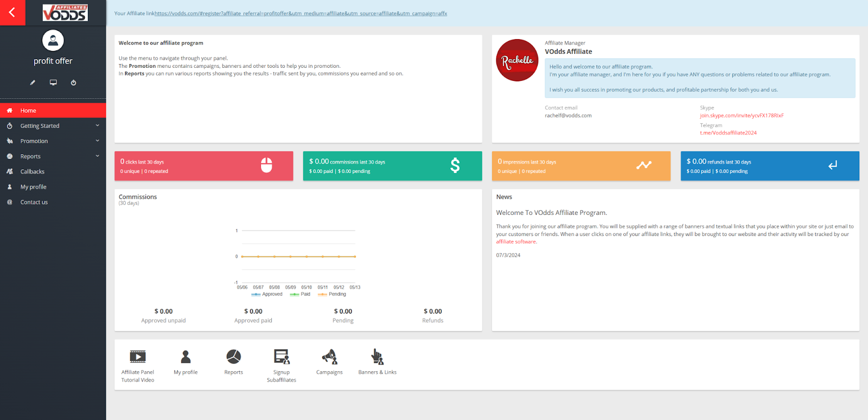Click the VOdds Affiliate manager name
Screen dimensions: 868x420
pyautogui.click(x=569, y=52)
